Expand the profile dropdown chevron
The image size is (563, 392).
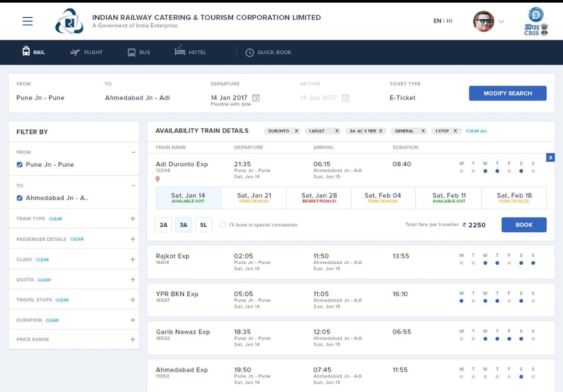pos(501,21)
